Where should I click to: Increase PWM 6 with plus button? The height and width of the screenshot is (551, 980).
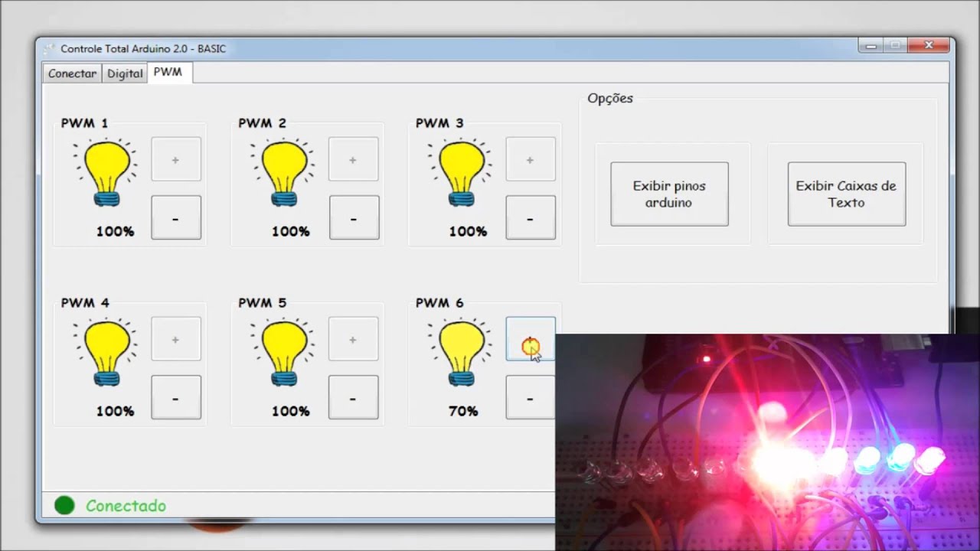(531, 339)
